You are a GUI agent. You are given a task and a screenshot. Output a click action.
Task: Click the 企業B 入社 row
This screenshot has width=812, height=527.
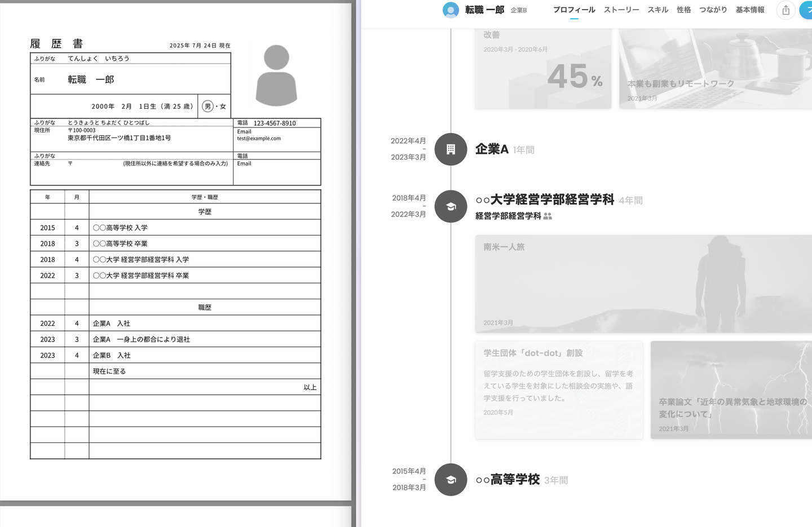(x=175, y=356)
